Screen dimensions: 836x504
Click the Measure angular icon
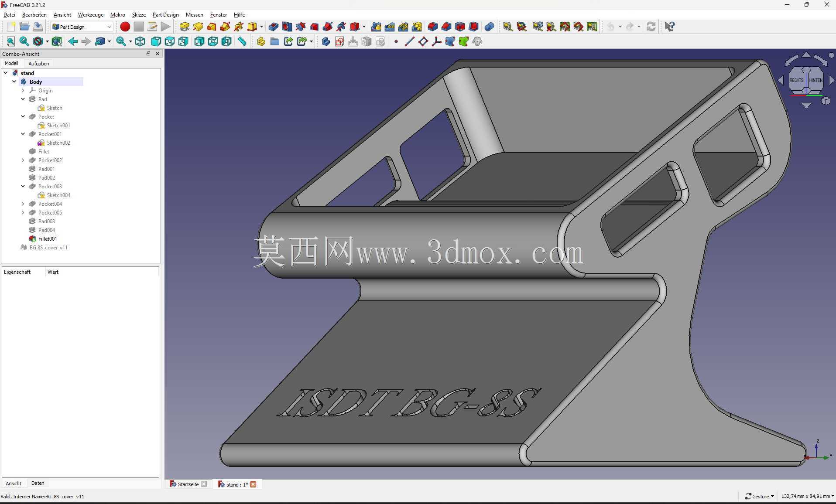pos(521,27)
